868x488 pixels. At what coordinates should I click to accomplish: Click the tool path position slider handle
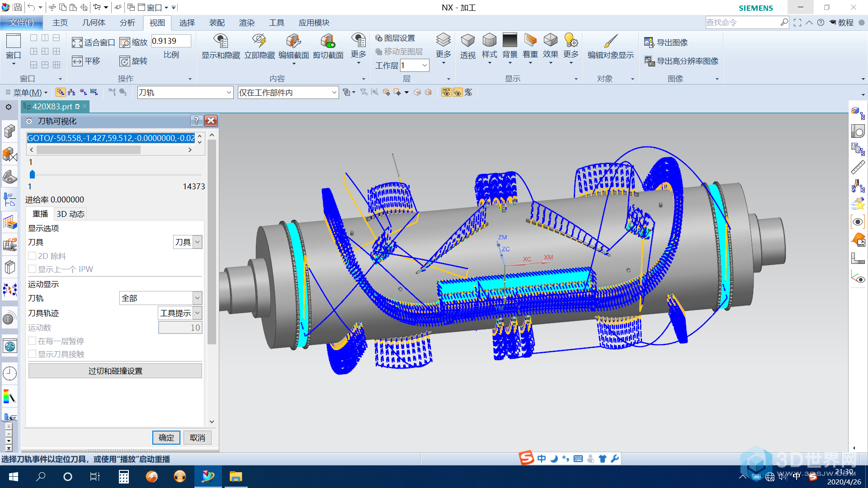(32, 174)
